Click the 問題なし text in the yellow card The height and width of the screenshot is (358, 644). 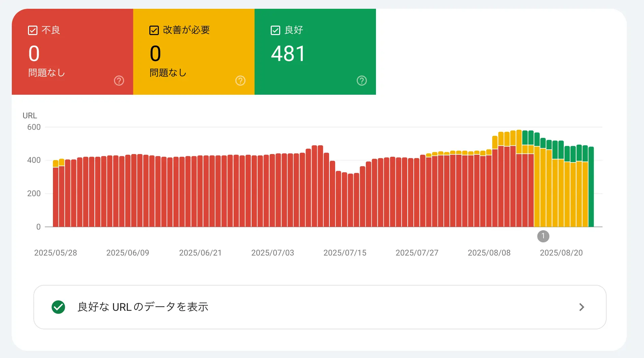click(168, 73)
